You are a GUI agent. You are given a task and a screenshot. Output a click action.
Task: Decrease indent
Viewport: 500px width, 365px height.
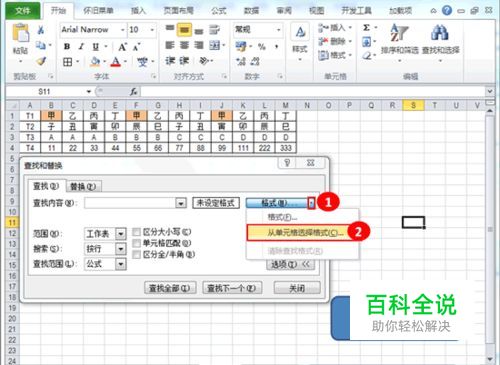click(x=170, y=61)
